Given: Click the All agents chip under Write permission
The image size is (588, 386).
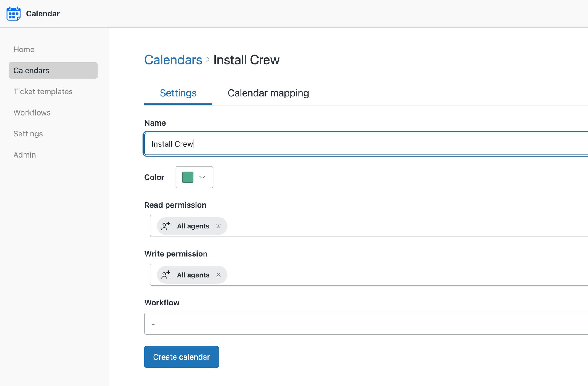Looking at the screenshot, I should pos(192,275).
